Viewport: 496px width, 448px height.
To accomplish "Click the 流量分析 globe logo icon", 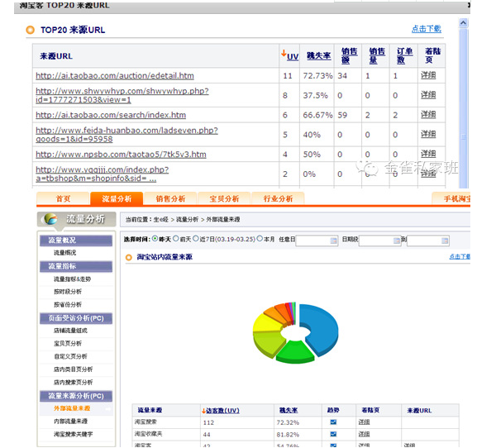I will point(51,219).
